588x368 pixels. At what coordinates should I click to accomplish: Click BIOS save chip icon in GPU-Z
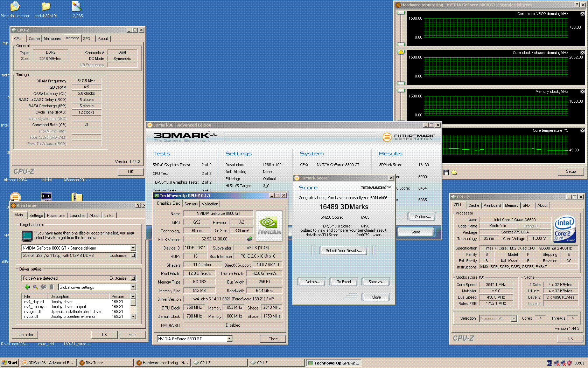[x=249, y=239]
